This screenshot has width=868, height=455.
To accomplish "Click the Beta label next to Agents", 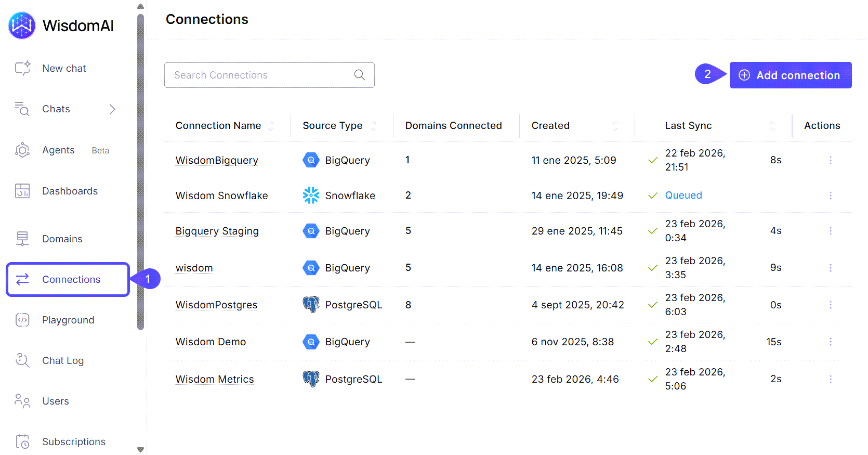I will click(100, 150).
